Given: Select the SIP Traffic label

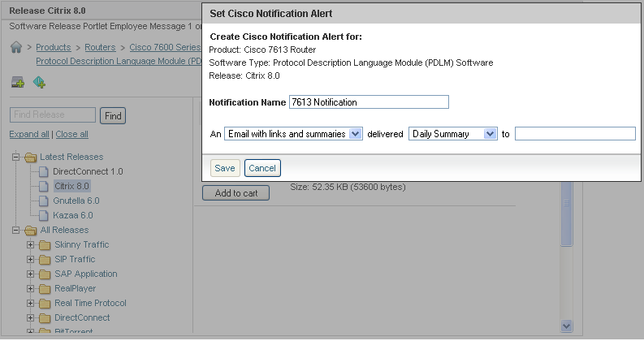Looking at the screenshot, I should 75,259.
